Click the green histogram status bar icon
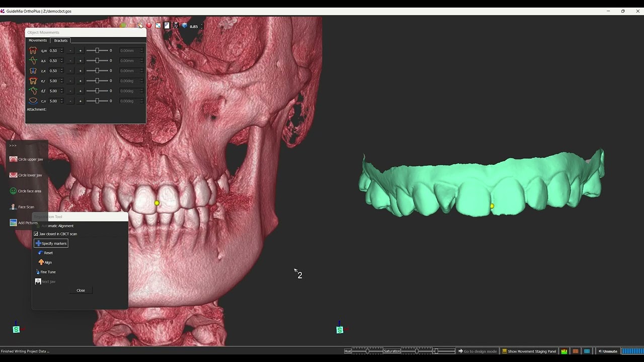The height and width of the screenshot is (362, 644). coord(565,351)
